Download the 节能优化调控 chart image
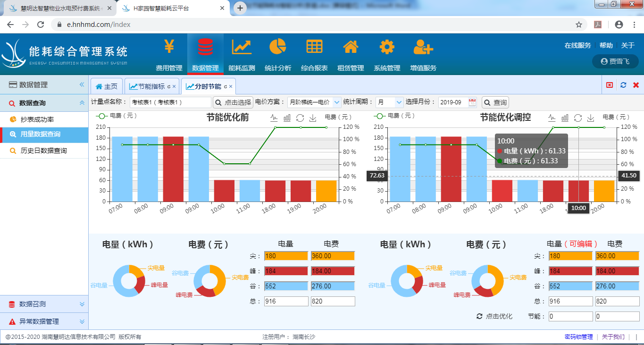644x345 pixels. point(590,118)
